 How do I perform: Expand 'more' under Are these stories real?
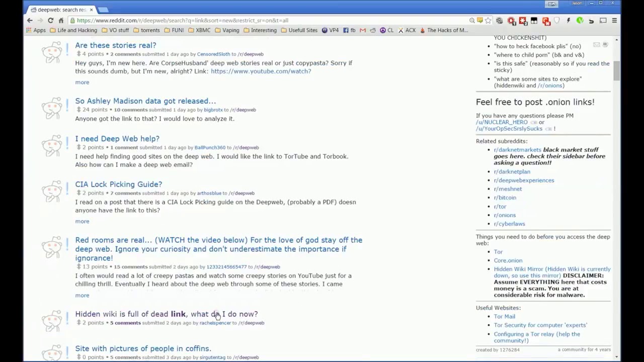pos(82,82)
